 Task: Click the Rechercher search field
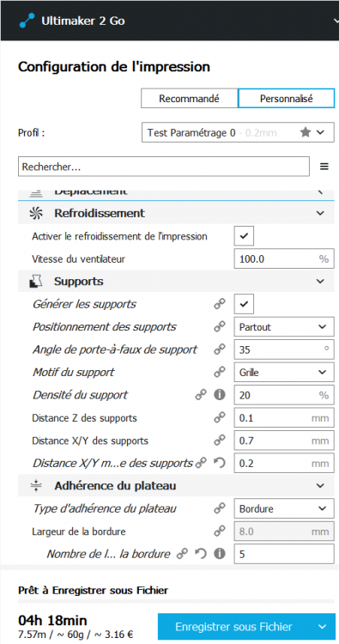coord(164,167)
